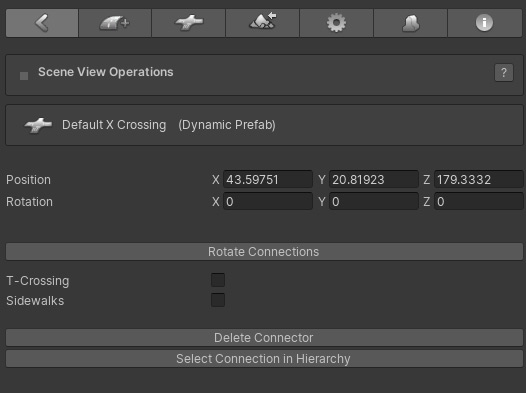This screenshot has width=526, height=393.
Task: Click the Position Y value field
Action: (374, 179)
